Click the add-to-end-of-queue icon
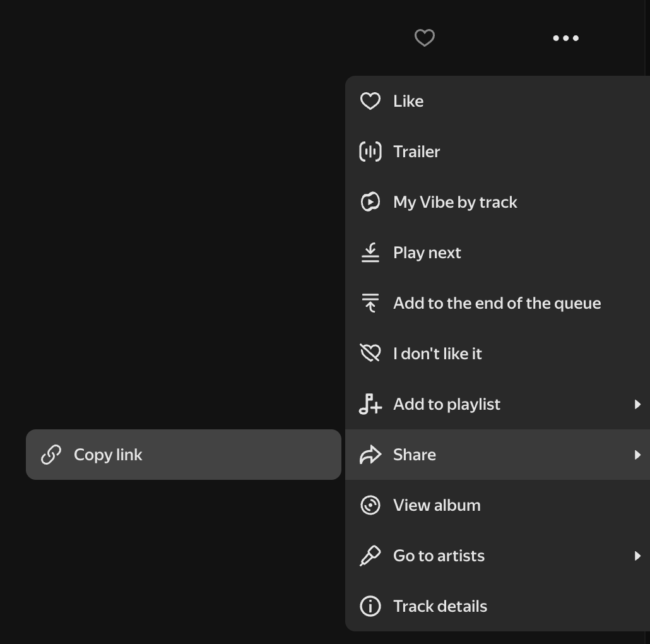650x644 pixels. tap(370, 303)
